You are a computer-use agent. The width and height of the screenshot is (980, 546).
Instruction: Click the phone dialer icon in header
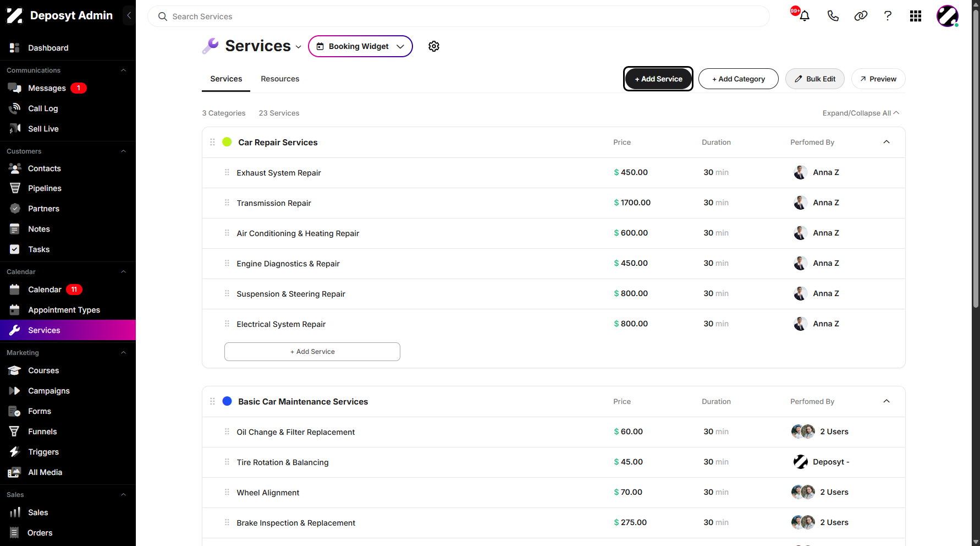tap(833, 16)
